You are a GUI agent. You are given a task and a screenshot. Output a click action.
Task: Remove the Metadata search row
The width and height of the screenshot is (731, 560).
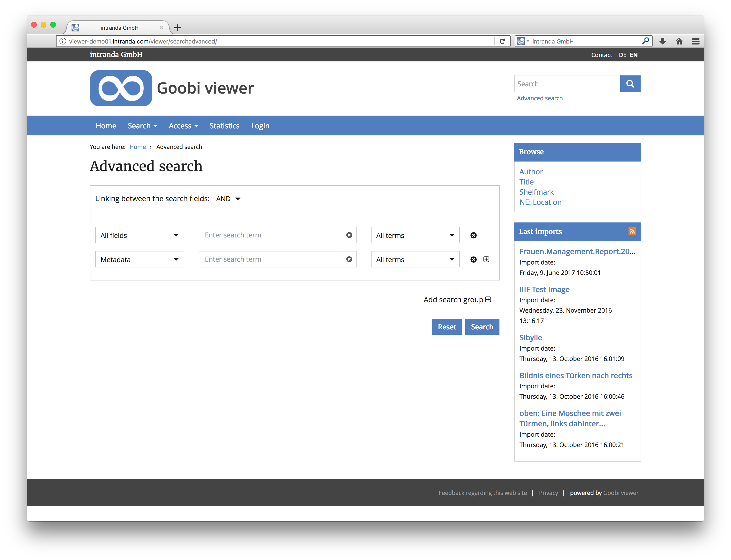tap(474, 259)
